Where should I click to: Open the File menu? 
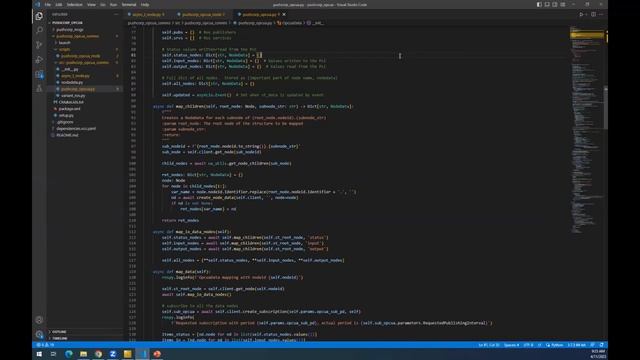click(48, 4)
